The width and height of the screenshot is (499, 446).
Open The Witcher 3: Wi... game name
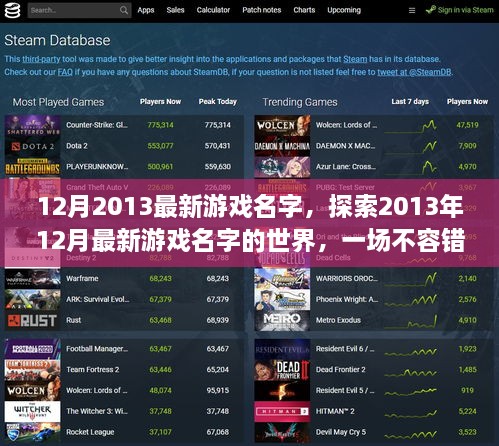pyautogui.click(x=97, y=411)
